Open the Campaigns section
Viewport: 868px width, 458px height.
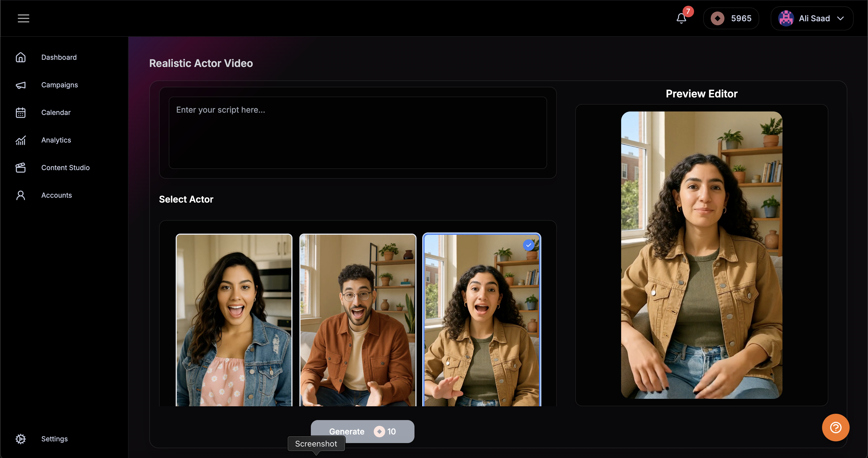(60, 85)
